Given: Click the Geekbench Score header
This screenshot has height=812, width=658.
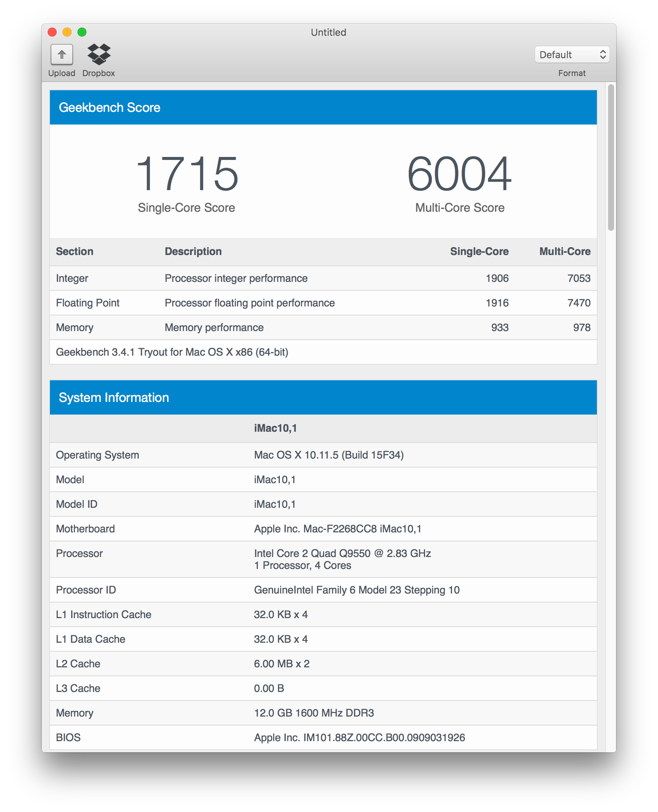Looking at the screenshot, I should coord(323,107).
